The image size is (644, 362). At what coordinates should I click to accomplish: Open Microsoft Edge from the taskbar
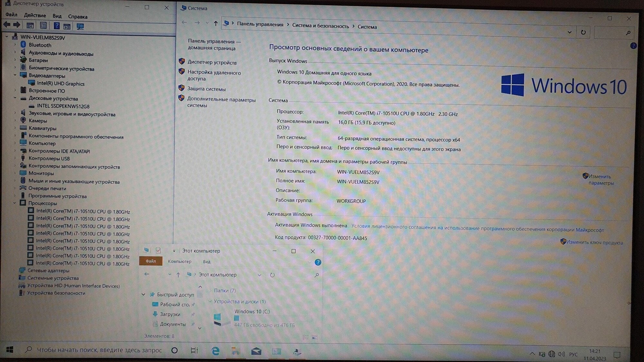click(215, 351)
